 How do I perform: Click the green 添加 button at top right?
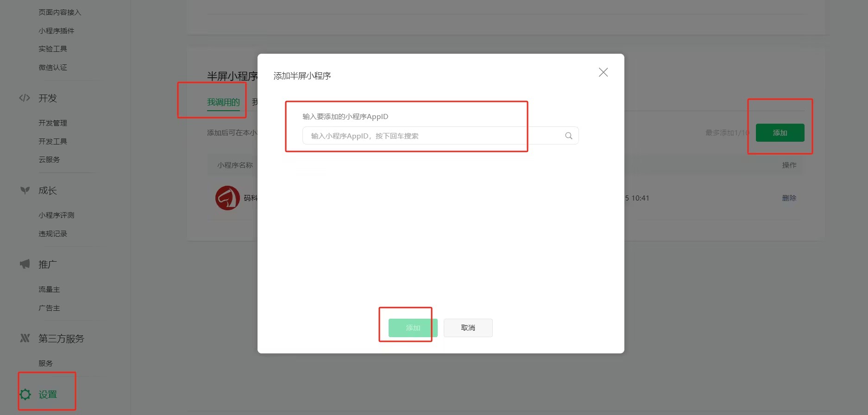click(780, 133)
